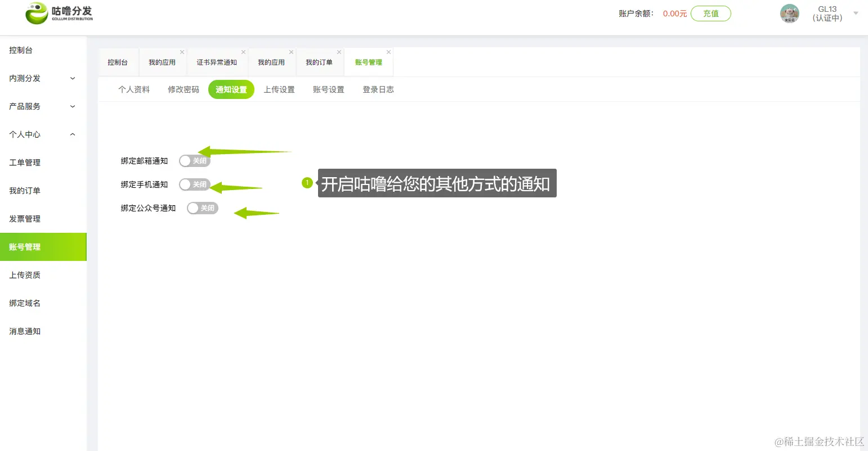Open the 修改密码 settings tab
This screenshot has height=451, width=868.
pos(183,89)
